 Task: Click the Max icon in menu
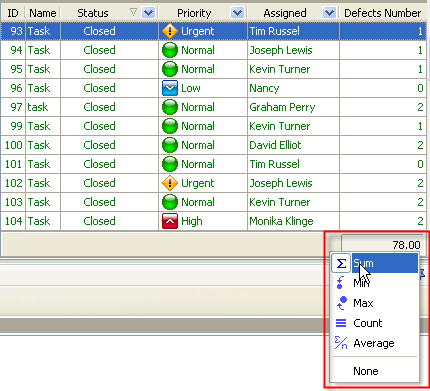[341, 303]
